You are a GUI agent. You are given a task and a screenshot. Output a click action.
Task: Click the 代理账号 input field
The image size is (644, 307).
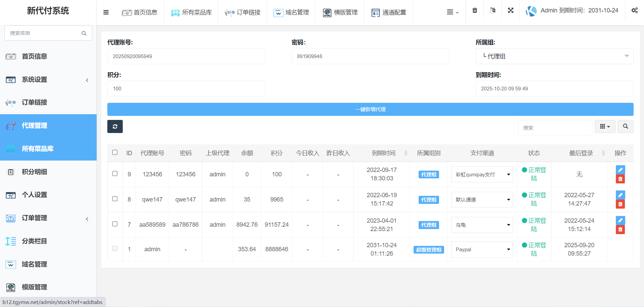[186, 56]
